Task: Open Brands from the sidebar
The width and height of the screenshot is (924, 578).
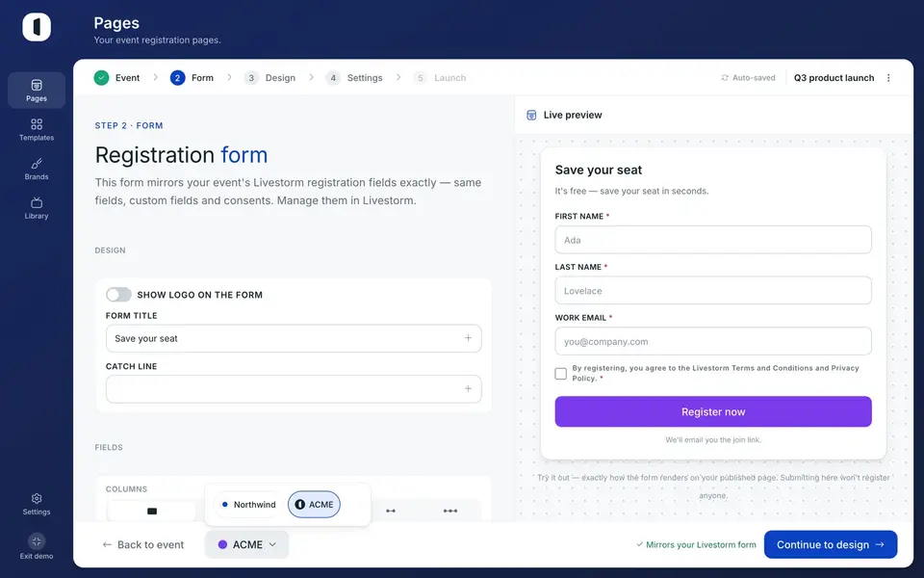Action: pos(37,169)
